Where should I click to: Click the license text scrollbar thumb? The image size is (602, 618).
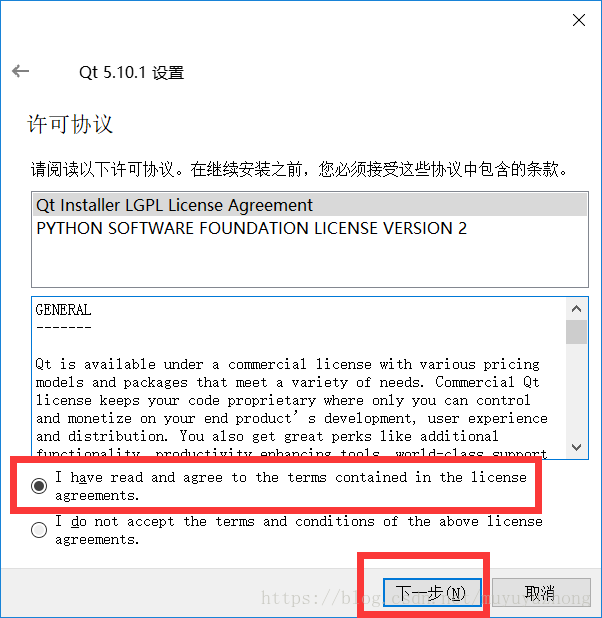(x=576, y=332)
